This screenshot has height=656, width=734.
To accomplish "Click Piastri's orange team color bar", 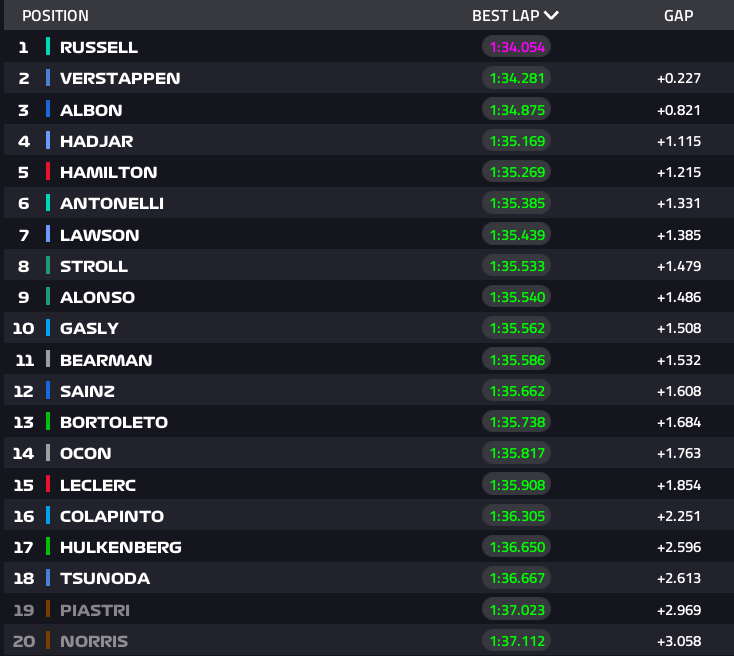I will click(x=48, y=610).
